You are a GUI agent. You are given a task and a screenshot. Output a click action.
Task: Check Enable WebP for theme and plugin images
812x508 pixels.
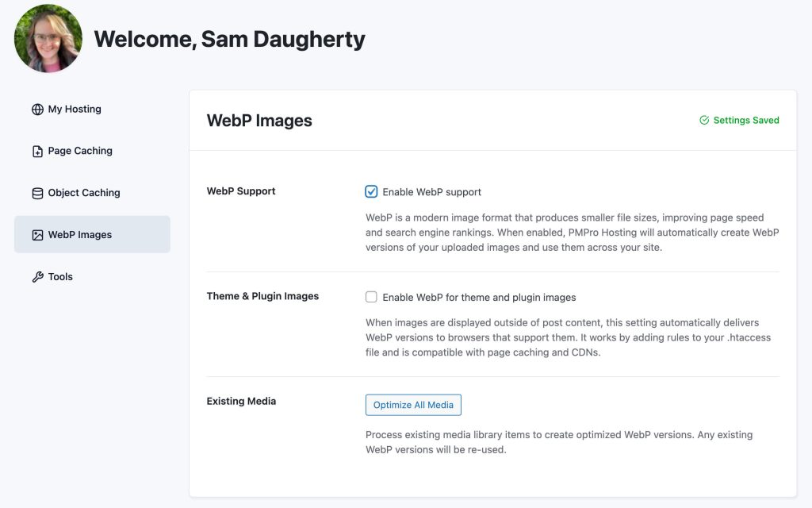click(371, 296)
